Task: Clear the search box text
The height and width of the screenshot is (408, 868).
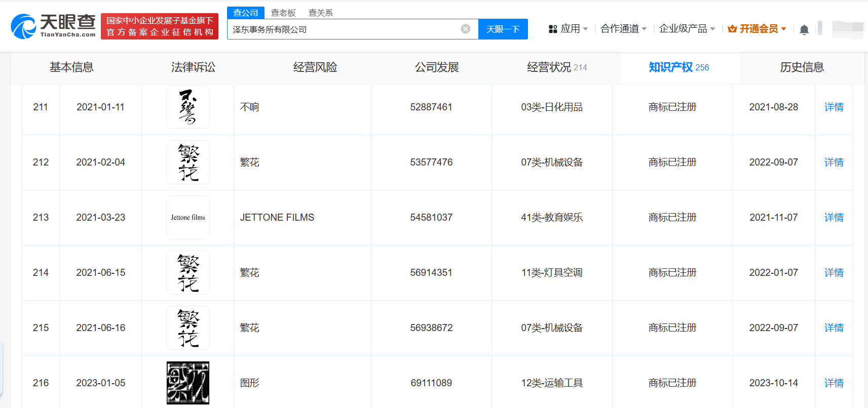Action: click(465, 29)
